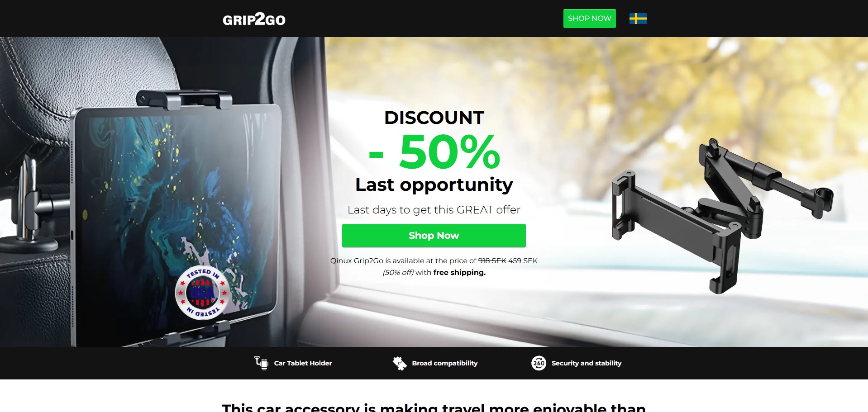
Task: Click the large green Shop Now button
Action: coord(434,236)
